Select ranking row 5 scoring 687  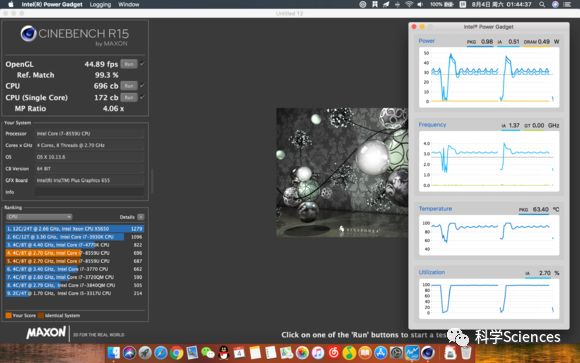tap(74, 261)
